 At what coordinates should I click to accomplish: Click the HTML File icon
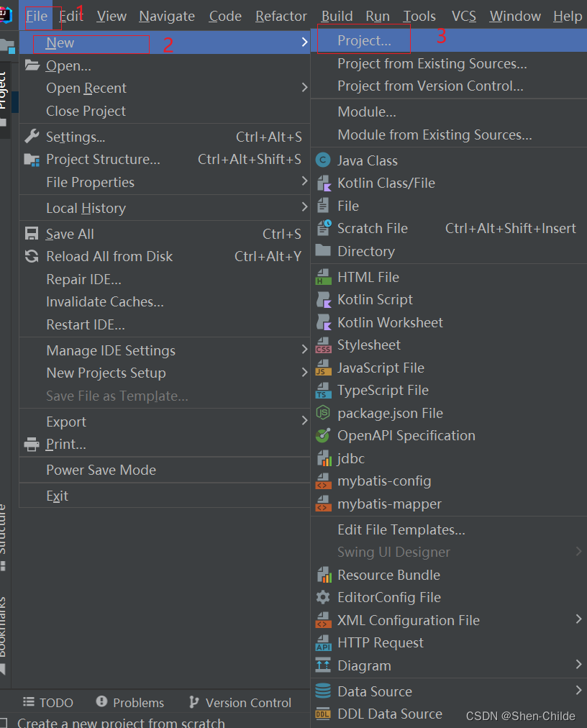click(x=323, y=277)
